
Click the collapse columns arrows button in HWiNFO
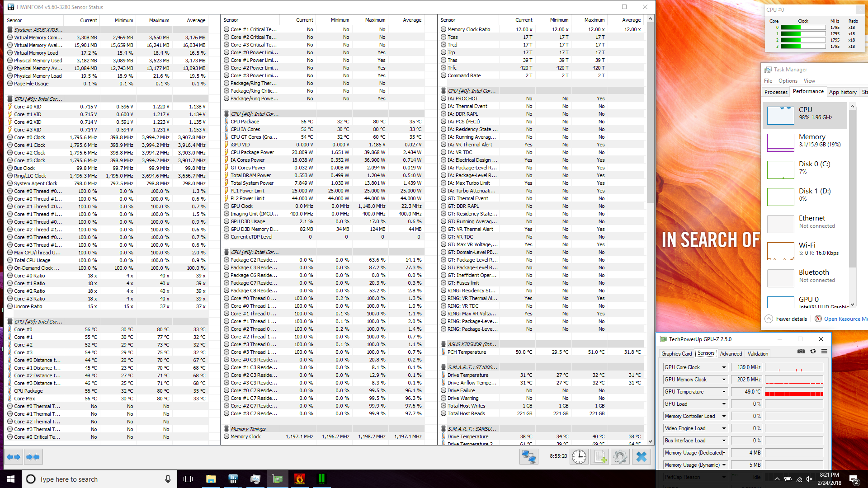pos(33,457)
